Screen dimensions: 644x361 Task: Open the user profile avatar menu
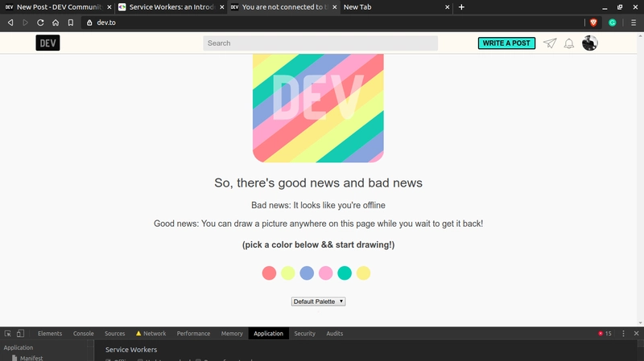(x=590, y=43)
